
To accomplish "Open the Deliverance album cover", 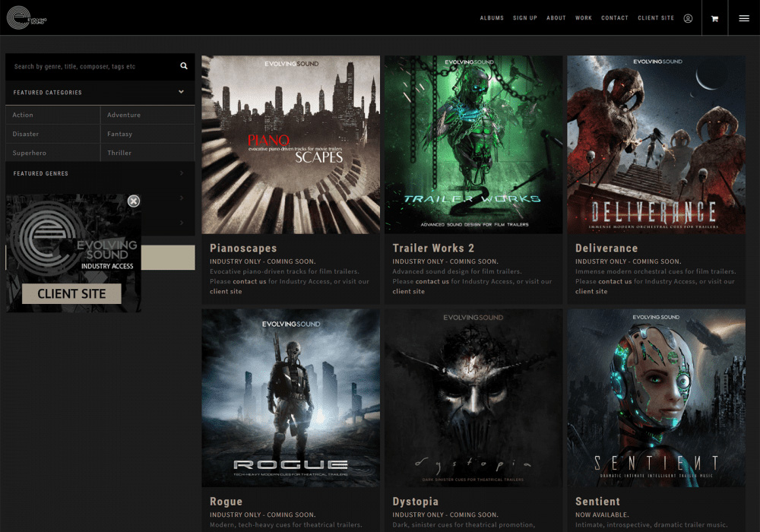I will (x=657, y=144).
